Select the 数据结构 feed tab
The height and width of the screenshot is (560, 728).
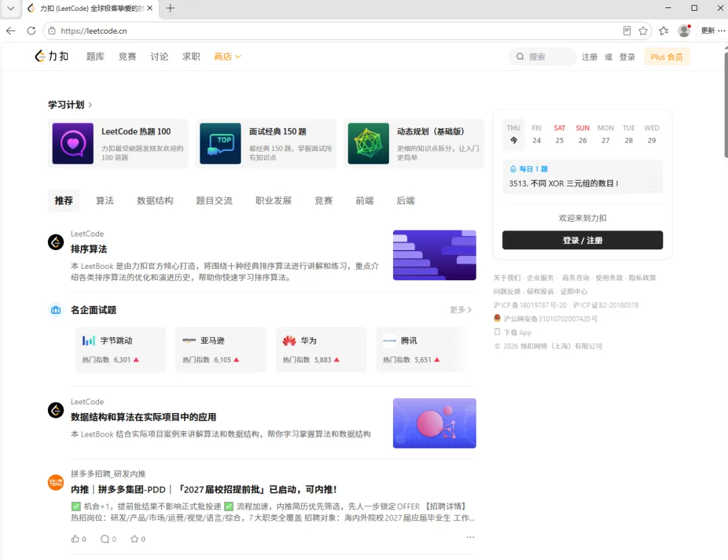(154, 201)
